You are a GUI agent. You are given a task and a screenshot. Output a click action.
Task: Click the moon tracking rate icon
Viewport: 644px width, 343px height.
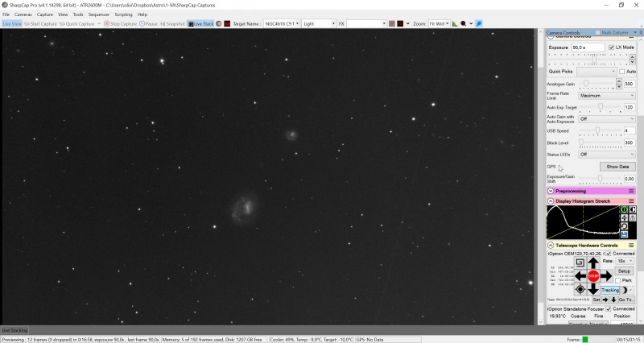pyautogui.click(x=625, y=290)
